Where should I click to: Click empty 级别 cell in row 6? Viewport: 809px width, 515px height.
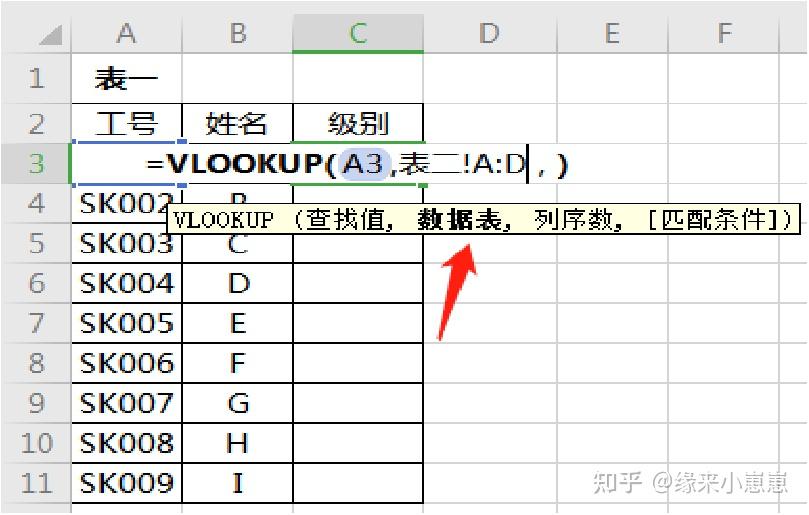point(358,283)
